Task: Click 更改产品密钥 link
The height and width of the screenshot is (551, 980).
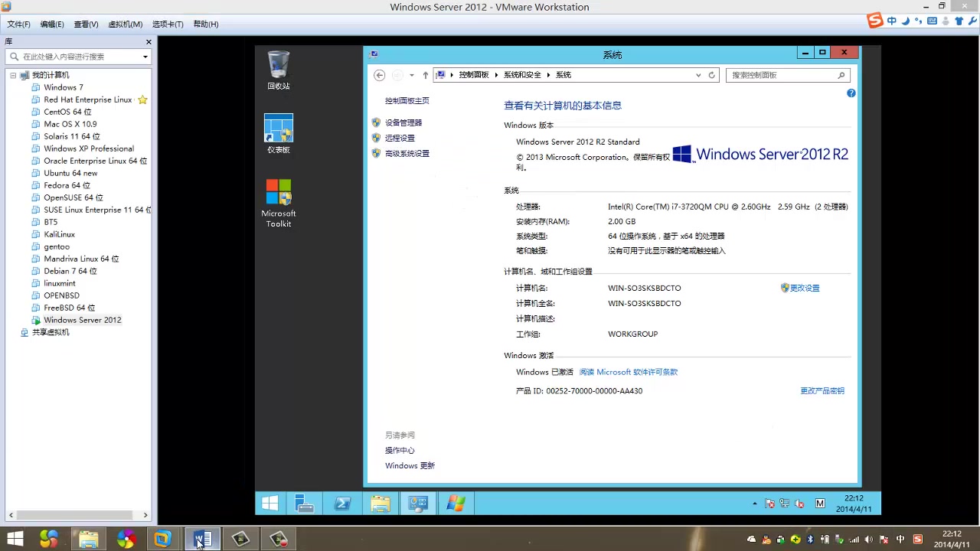Action: pos(822,390)
